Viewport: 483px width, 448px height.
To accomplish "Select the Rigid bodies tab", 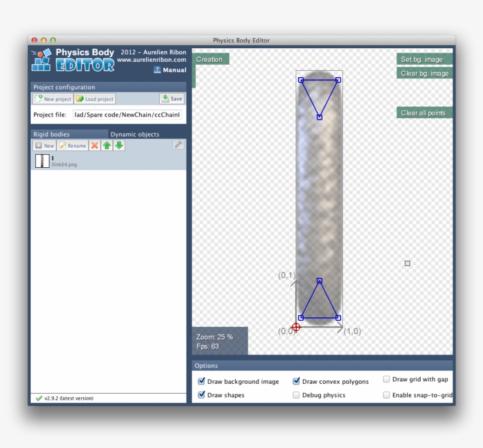I will point(52,134).
